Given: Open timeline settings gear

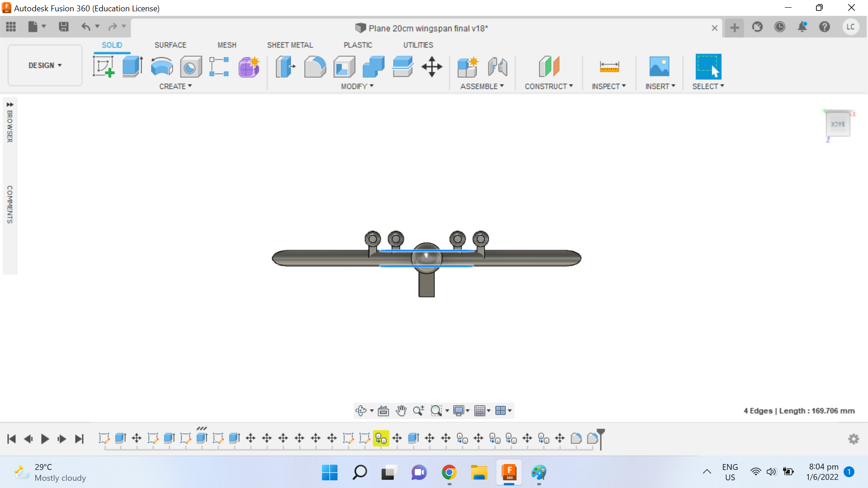Looking at the screenshot, I should (x=854, y=439).
